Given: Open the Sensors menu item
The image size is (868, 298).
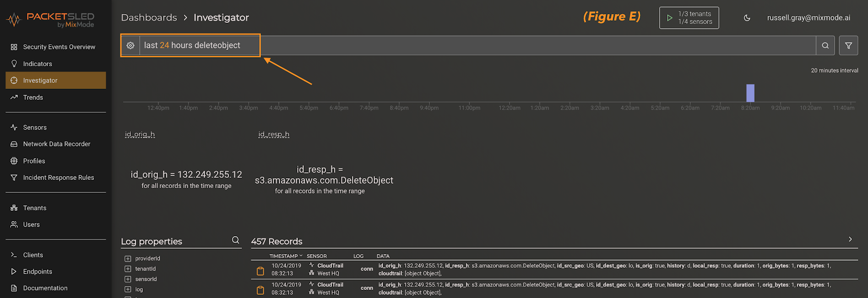Looking at the screenshot, I should click(x=56, y=127).
